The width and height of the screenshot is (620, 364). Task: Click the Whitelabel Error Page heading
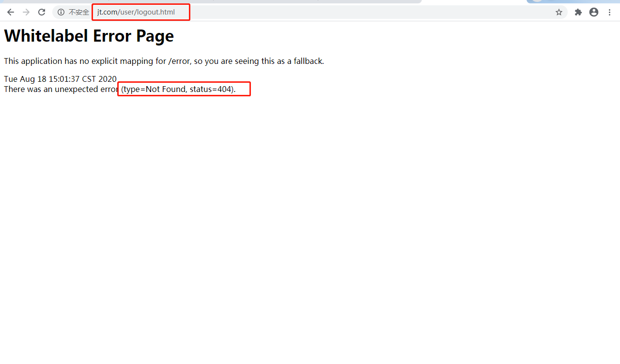[x=89, y=36]
